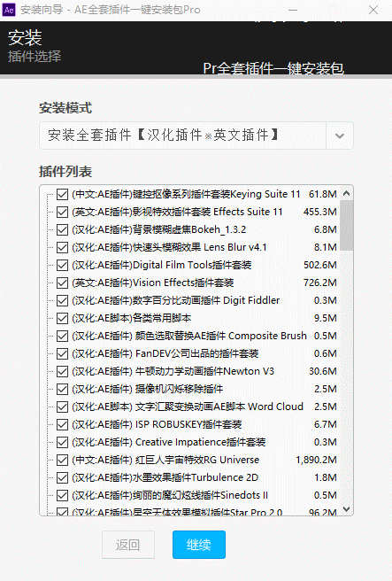The image size is (392, 581).
Task: Toggle the Digit Fiddler plugin checkbox
Action: (62, 300)
